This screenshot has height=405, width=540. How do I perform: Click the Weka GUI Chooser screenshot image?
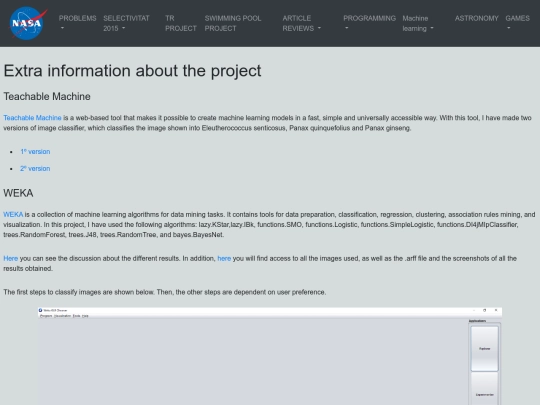[270, 356]
